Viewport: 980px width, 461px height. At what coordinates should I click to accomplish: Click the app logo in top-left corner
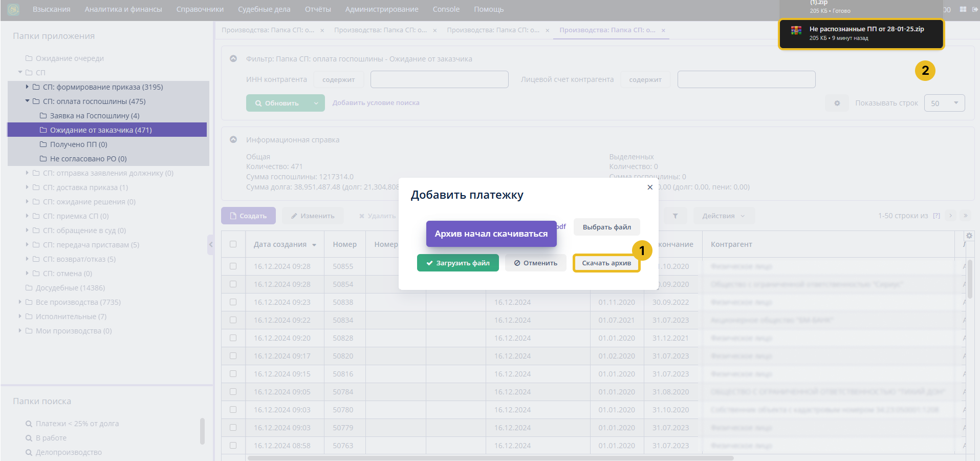point(13,9)
